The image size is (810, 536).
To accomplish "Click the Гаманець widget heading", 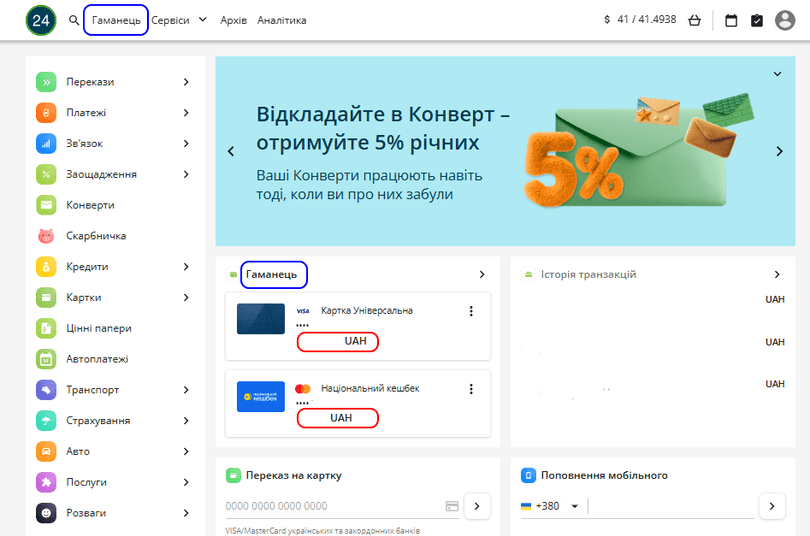I will tap(272, 275).
